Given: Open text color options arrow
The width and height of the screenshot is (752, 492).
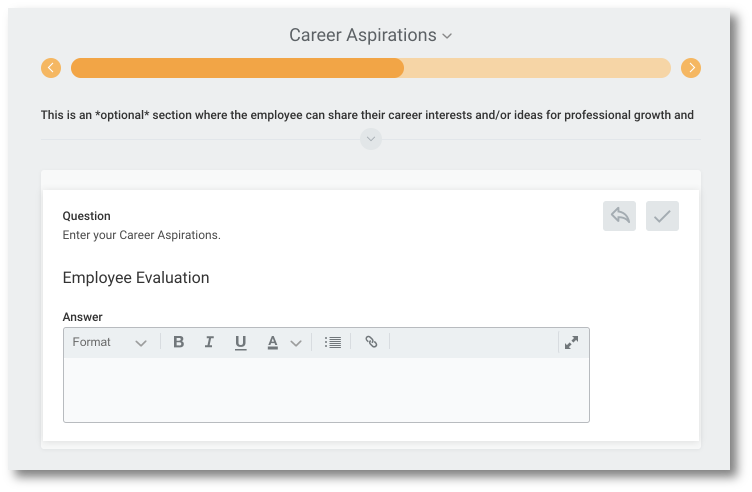Looking at the screenshot, I should tap(296, 343).
